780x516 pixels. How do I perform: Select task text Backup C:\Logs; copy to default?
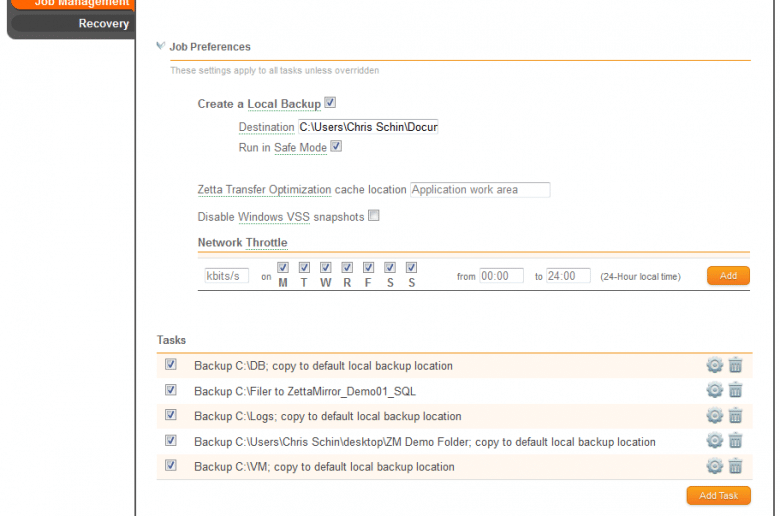(x=328, y=416)
